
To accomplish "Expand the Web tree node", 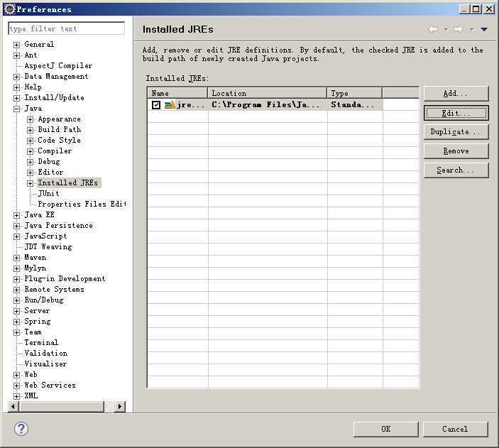I will click(x=16, y=375).
